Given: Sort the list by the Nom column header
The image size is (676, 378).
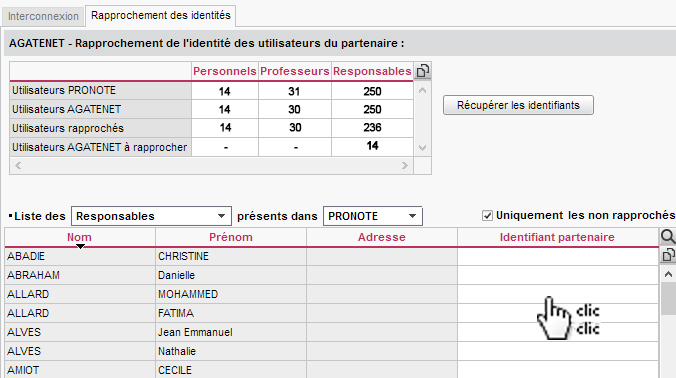Looking at the screenshot, I should 79,237.
